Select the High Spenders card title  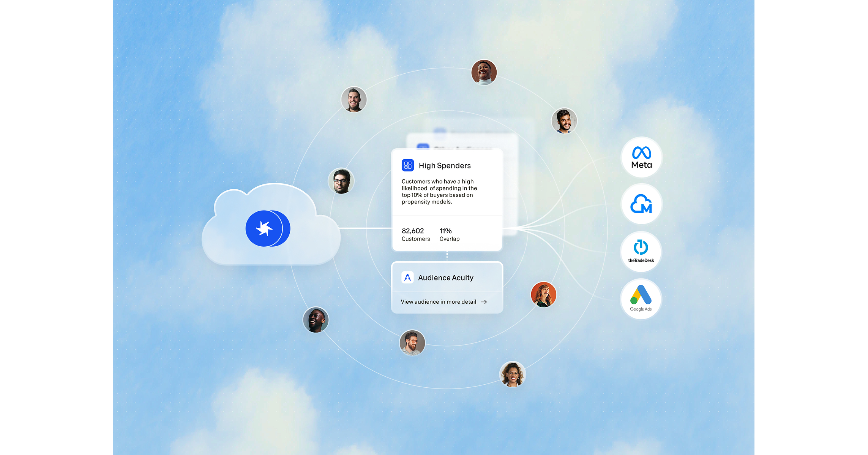point(445,165)
